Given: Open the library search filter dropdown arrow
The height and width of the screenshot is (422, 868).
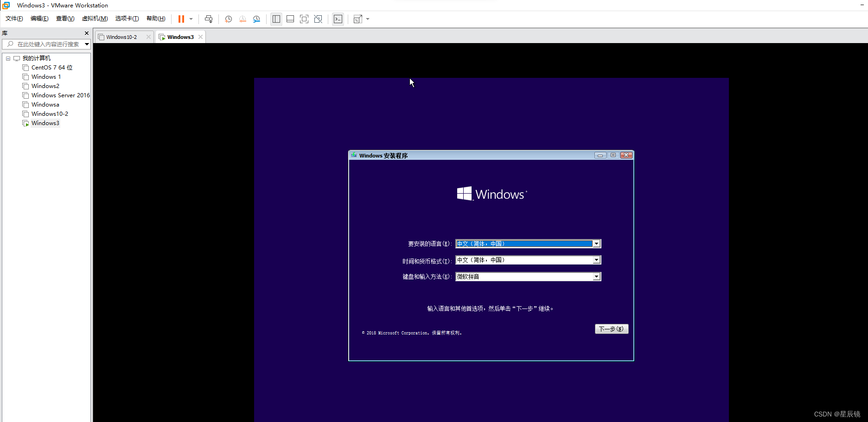Looking at the screenshot, I should coord(87,44).
